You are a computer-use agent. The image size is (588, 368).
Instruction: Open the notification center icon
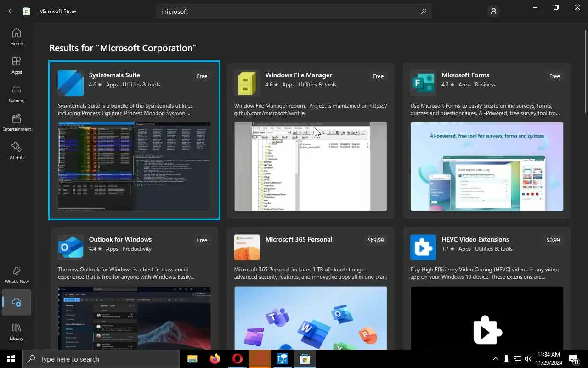pyautogui.click(x=574, y=359)
